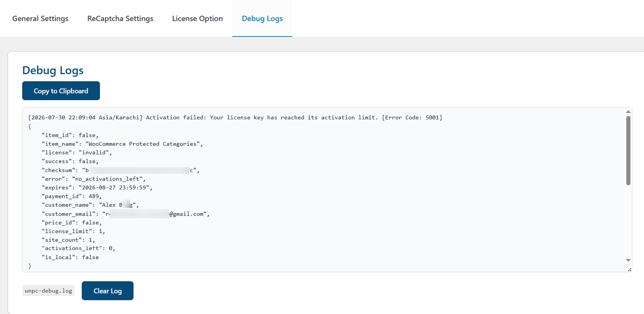
Task: Click the "expires" date line in log
Action: pos(97,188)
